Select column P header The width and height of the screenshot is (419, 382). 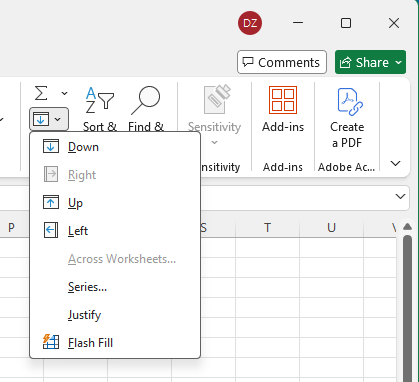click(11, 228)
